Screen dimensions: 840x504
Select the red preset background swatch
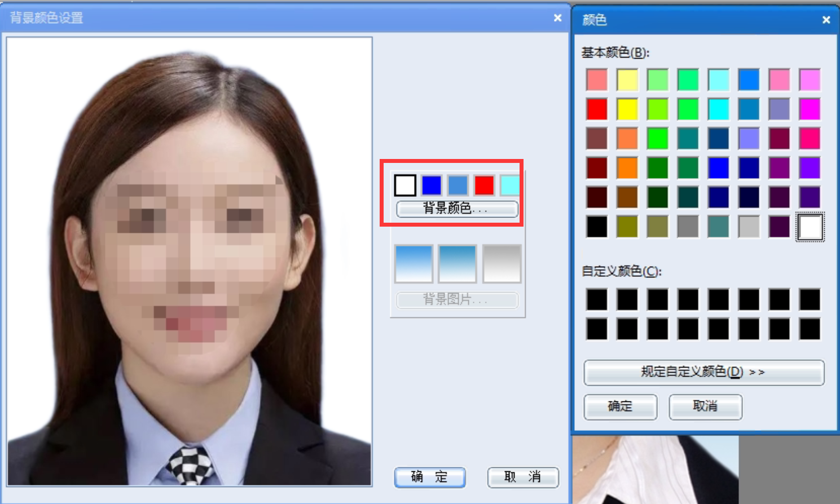tap(483, 185)
